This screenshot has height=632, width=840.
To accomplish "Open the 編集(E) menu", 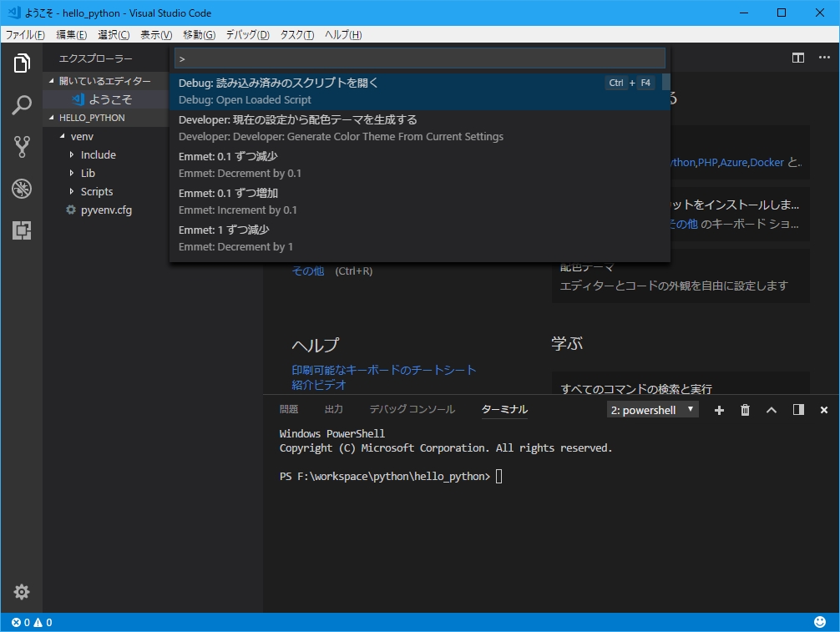I will [x=71, y=35].
